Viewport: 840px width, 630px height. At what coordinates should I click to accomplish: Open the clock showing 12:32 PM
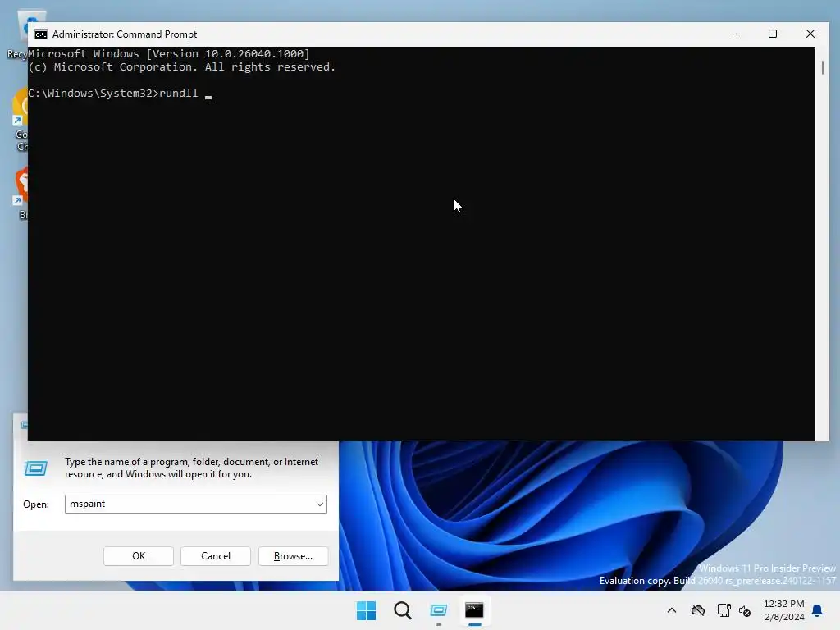pos(783,604)
